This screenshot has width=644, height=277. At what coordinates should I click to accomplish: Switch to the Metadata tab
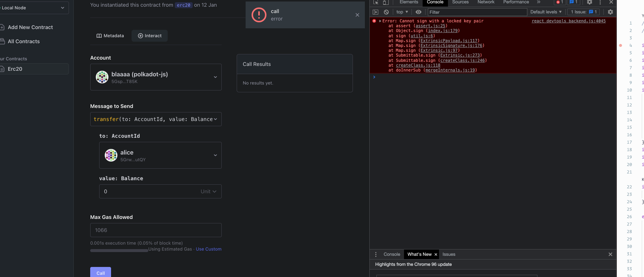[x=110, y=36]
